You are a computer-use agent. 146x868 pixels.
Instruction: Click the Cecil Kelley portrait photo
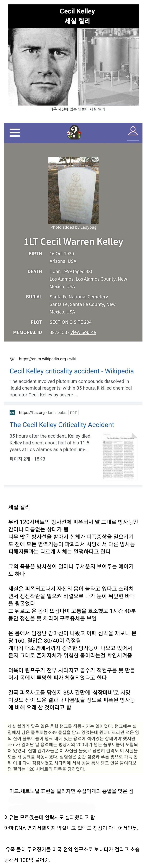43,67
